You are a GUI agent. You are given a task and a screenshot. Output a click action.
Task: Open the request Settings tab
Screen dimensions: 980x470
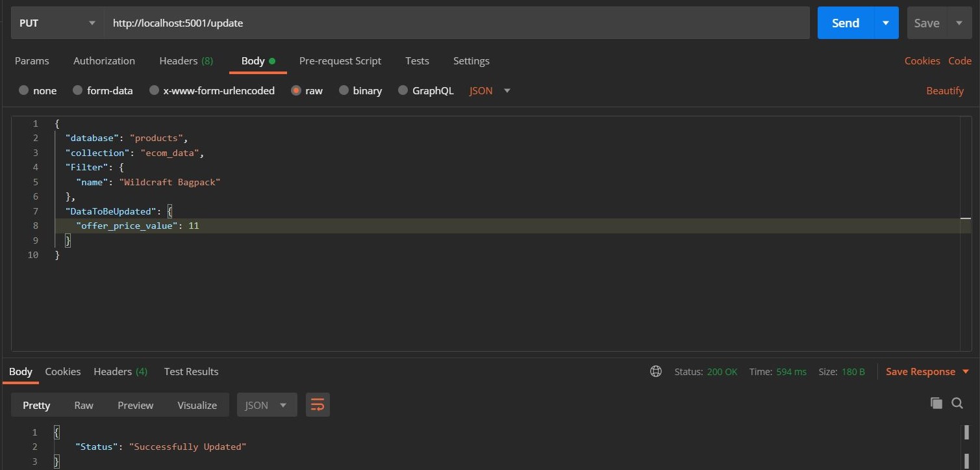pos(471,60)
